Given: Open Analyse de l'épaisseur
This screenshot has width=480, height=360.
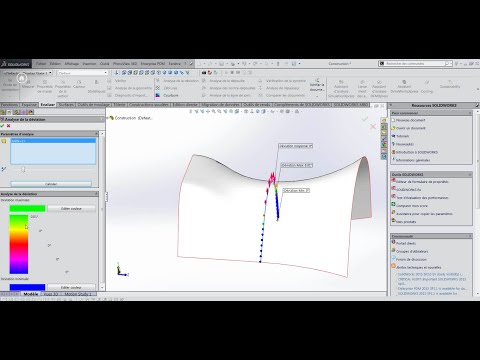Looking at the screenshot, I should 279,88.
